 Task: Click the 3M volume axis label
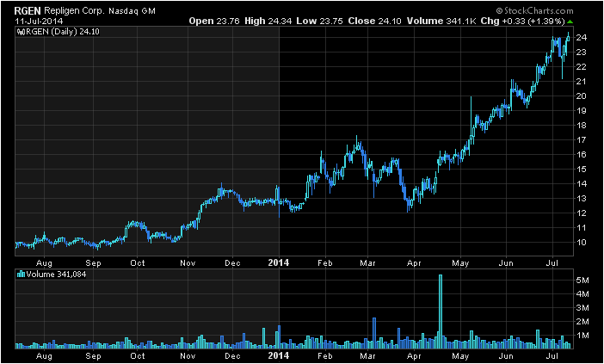[x=583, y=308]
